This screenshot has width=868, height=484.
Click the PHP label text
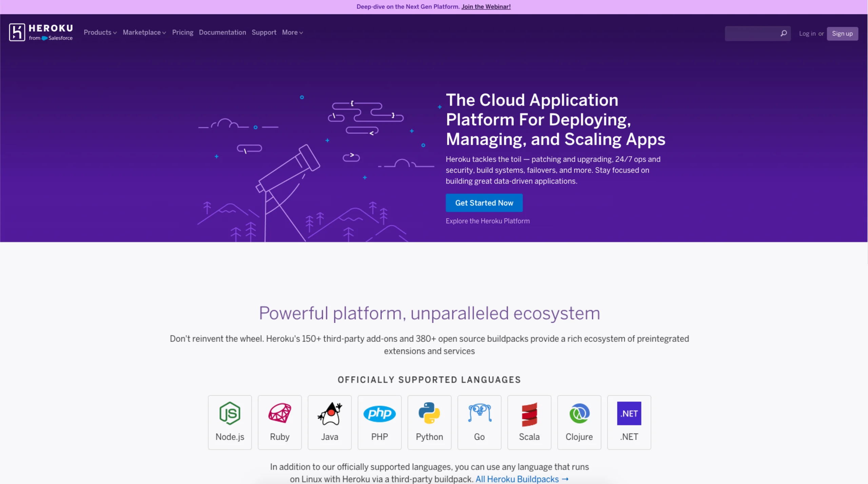[x=379, y=437]
